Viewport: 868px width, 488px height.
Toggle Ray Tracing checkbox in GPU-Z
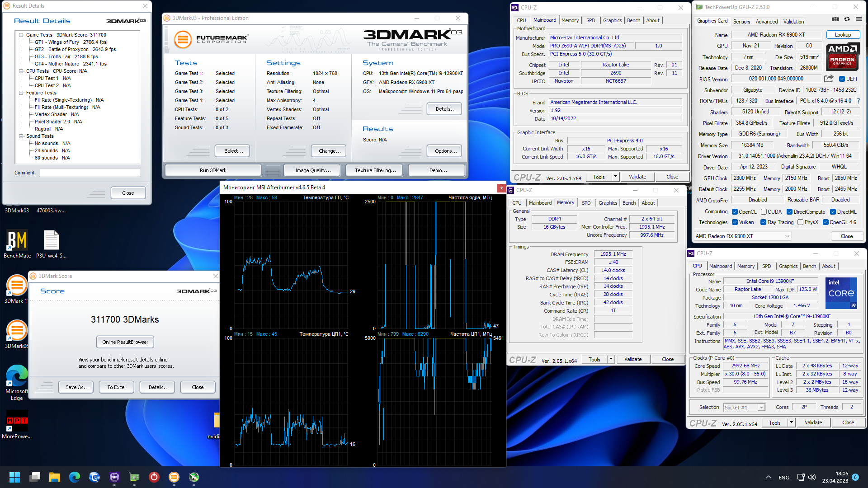(x=763, y=222)
